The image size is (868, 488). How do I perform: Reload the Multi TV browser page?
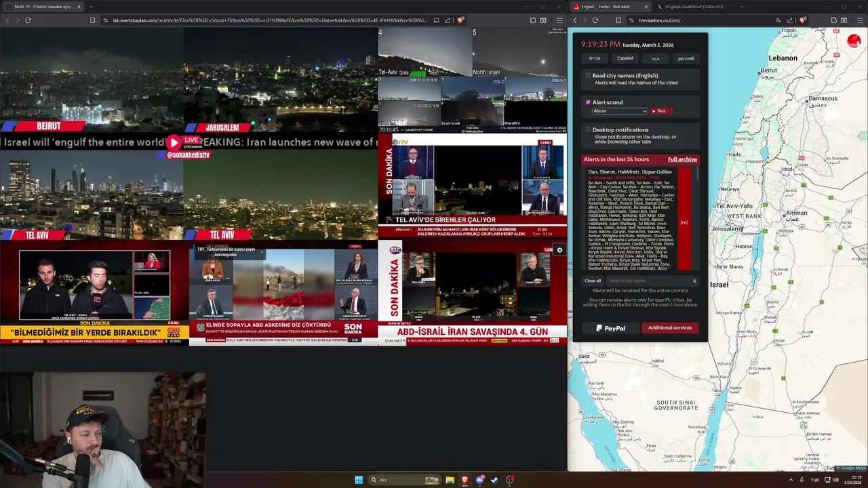click(x=28, y=20)
